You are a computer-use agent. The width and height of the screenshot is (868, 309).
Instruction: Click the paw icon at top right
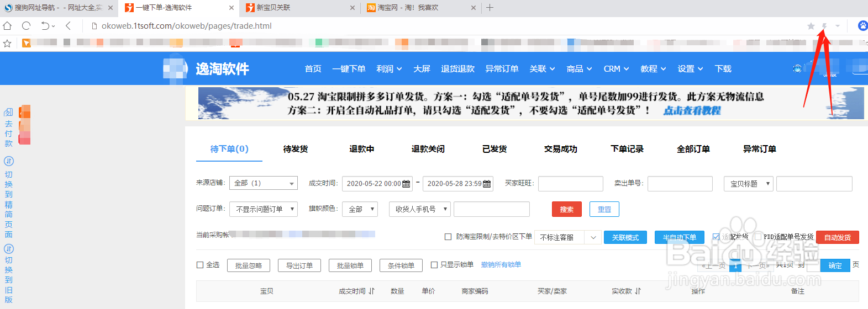click(x=862, y=25)
